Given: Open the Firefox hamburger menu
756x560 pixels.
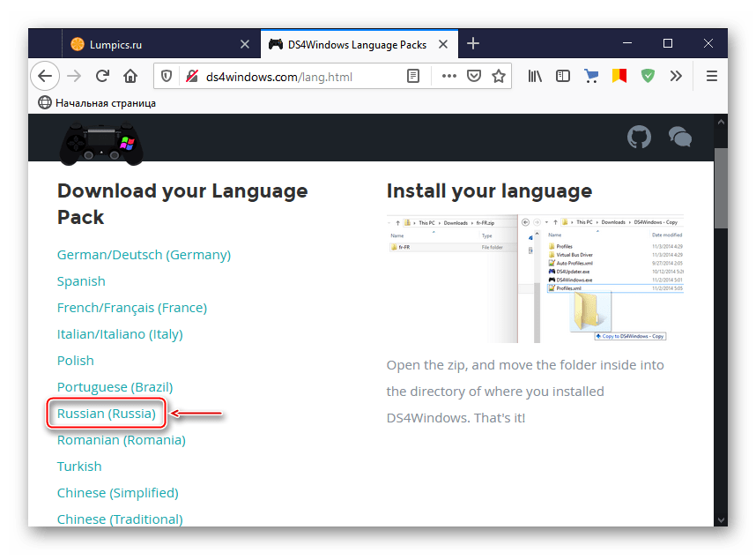Looking at the screenshot, I should [711, 76].
